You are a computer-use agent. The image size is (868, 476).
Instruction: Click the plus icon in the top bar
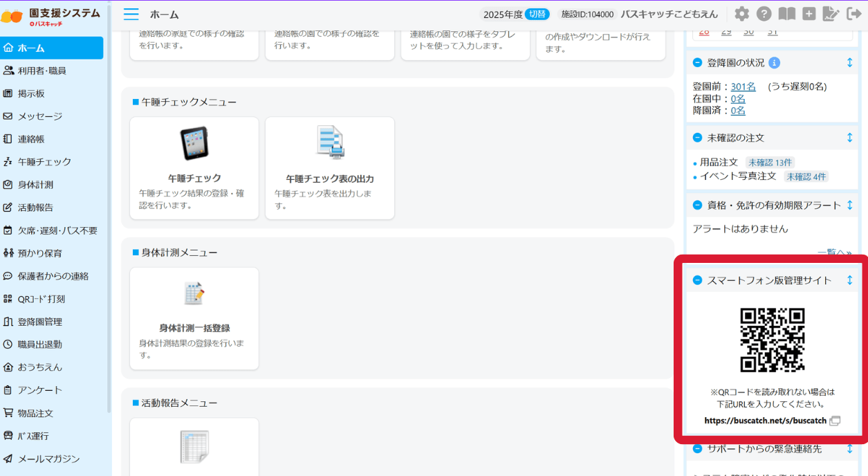click(809, 13)
